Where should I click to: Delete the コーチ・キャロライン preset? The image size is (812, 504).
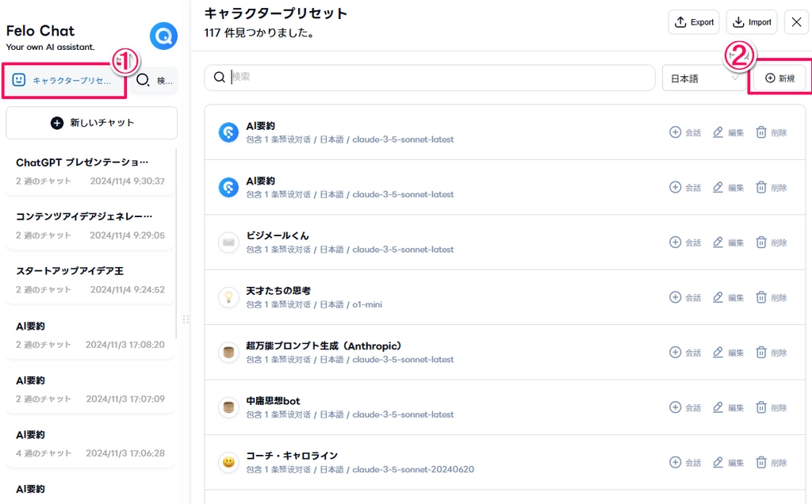pyautogui.click(x=771, y=463)
